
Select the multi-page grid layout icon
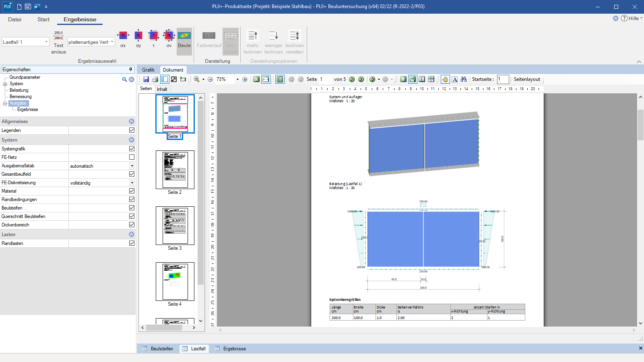coord(431,79)
